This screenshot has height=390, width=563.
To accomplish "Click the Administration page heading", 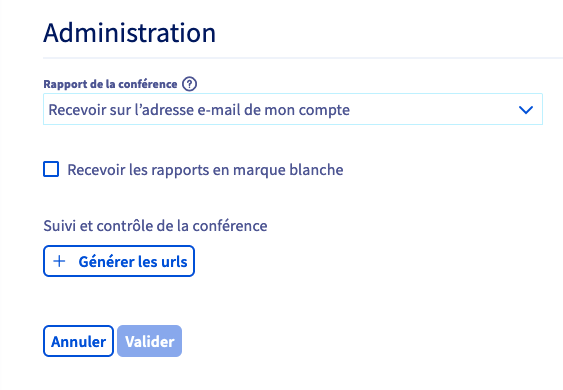I will [x=129, y=33].
